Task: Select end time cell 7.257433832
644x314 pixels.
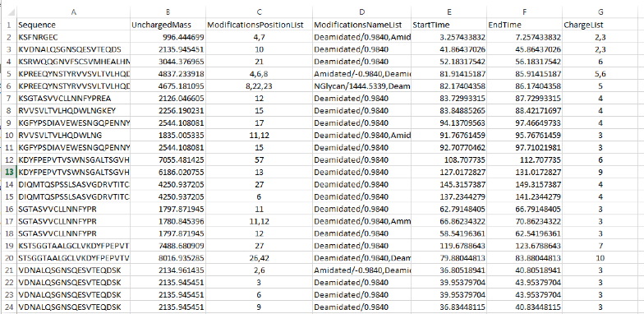Action: (524, 37)
